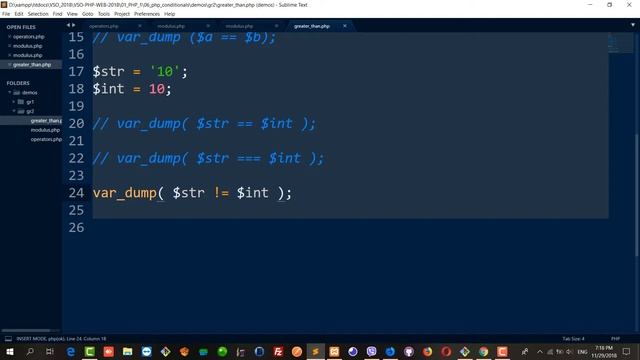Open the tab list dropdown arrow
Image resolution: width=640 pixels, height=360 pixels.
(633, 25)
